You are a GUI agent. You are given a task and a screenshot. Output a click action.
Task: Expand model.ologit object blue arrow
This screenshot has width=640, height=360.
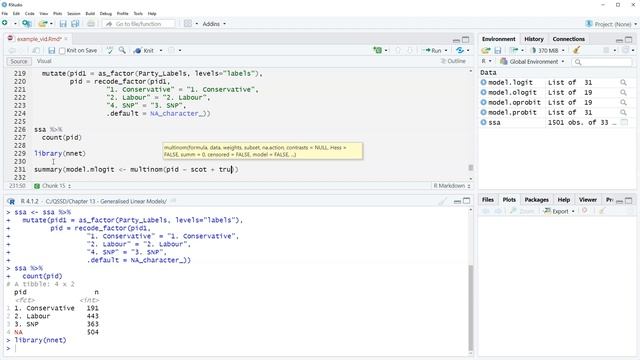point(483,92)
